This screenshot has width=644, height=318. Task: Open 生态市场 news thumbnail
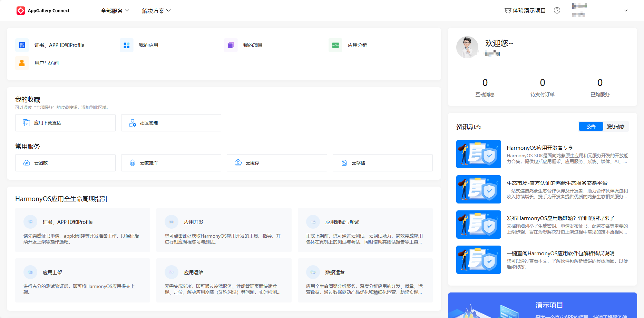[x=479, y=189]
